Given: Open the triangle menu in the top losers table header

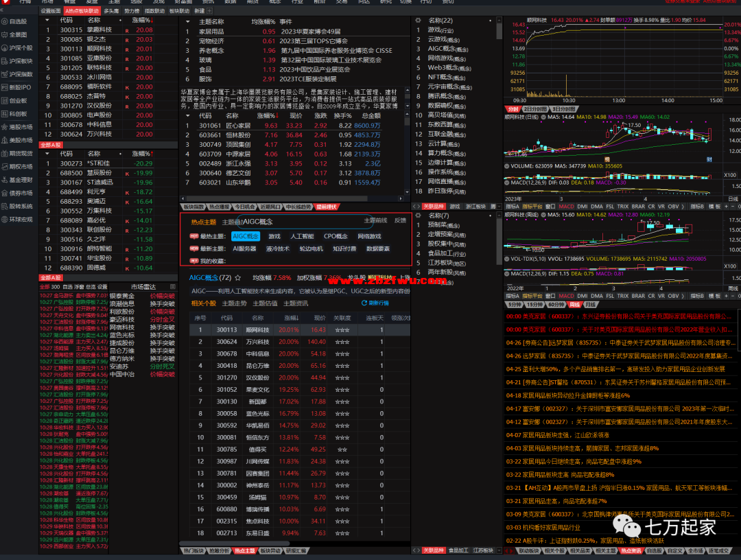Looking at the screenshot, I should click(x=47, y=154).
